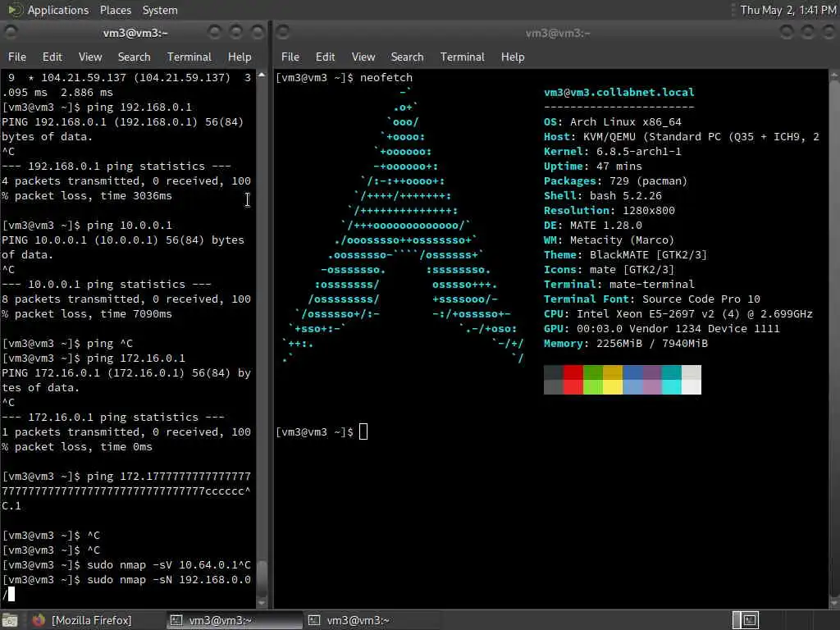The height and width of the screenshot is (630, 840).
Task: Click the dark gray neofetch color swatch
Action: pos(554,380)
